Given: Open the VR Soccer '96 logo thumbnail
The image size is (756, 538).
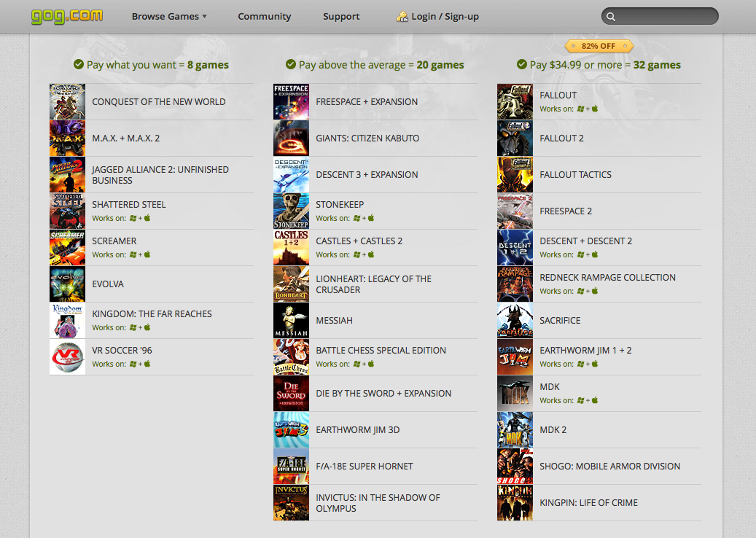Looking at the screenshot, I should coord(68,356).
